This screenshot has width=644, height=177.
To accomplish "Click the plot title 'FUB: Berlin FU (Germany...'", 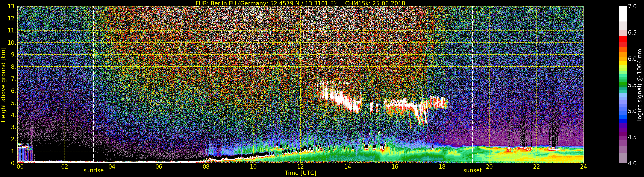I will click(x=300, y=3).
